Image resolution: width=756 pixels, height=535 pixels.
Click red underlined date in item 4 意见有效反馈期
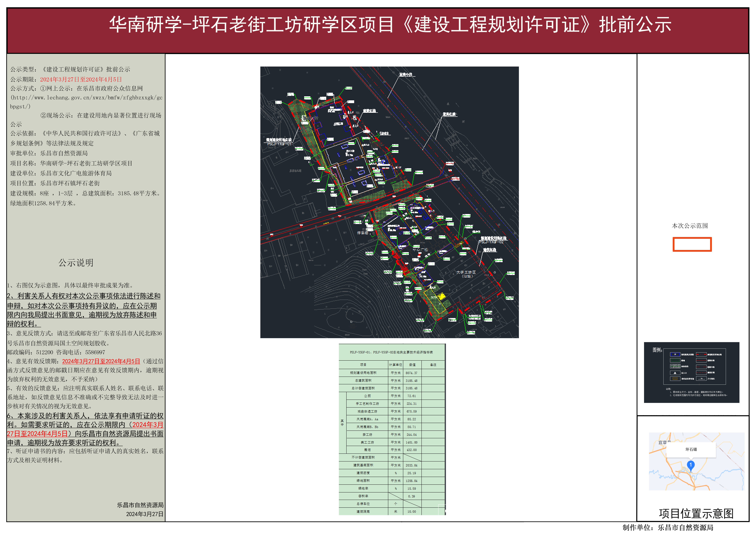[x=101, y=361]
